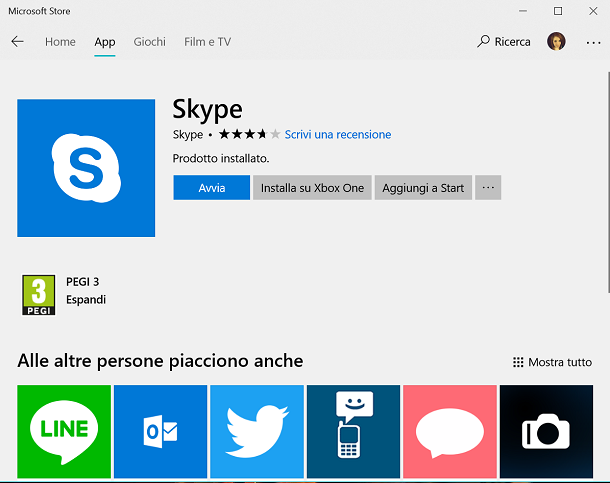Open the Twitter app tile
The height and width of the screenshot is (483, 610).
(257, 431)
